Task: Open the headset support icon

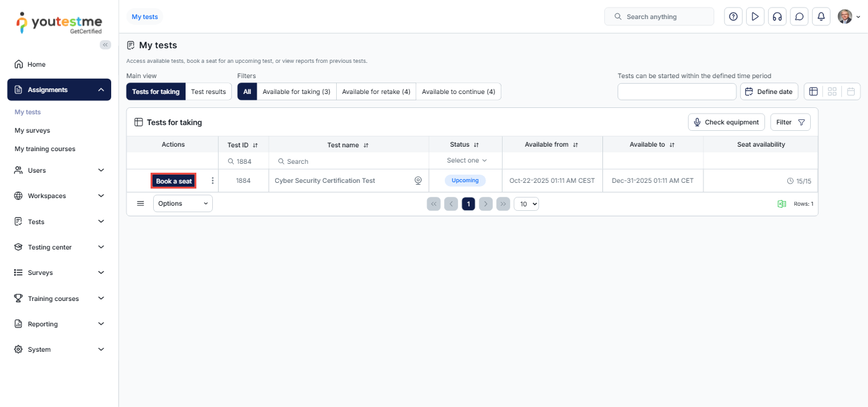Action: 776,17
